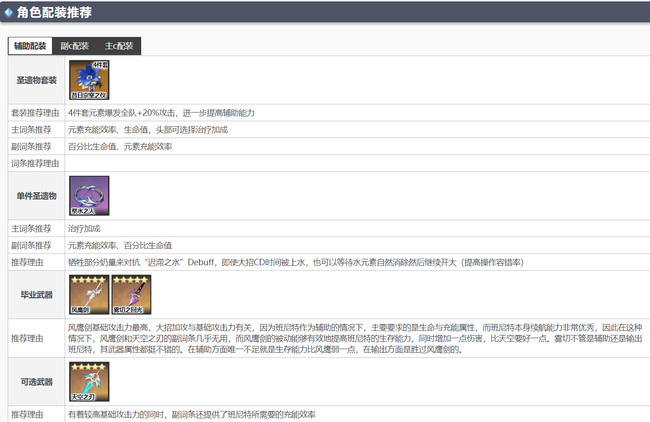Switch to the 副c配装 tab
The width and height of the screenshot is (650, 422).
(x=74, y=46)
